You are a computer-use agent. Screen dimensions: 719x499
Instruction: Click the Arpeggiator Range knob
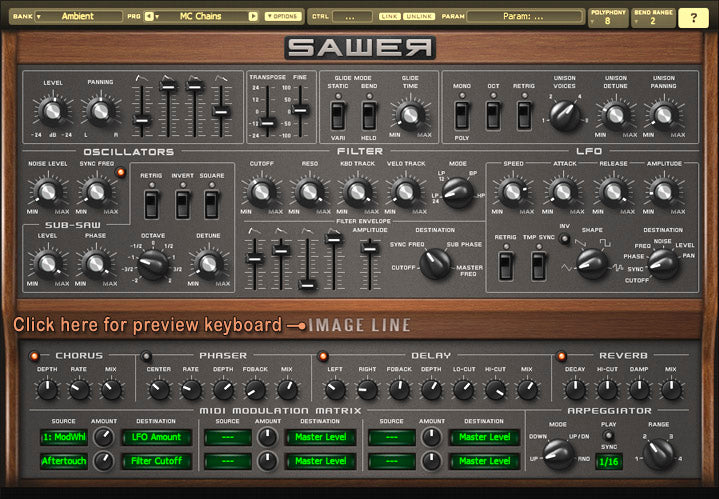660,455
